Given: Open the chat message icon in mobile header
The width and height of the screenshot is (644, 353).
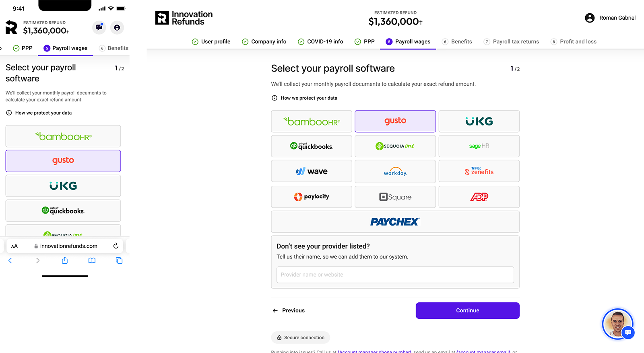Looking at the screenshot, I should (x=99, y=27).
